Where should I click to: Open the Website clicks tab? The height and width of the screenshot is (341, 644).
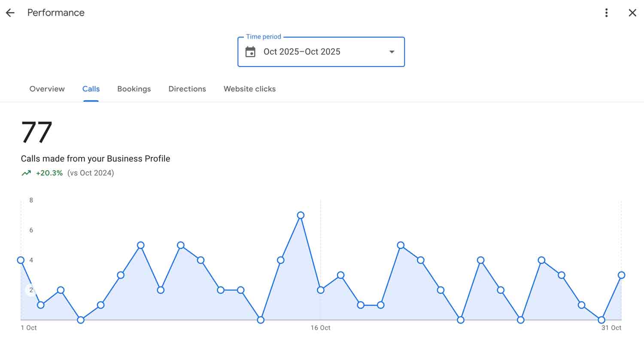point(249,89)
